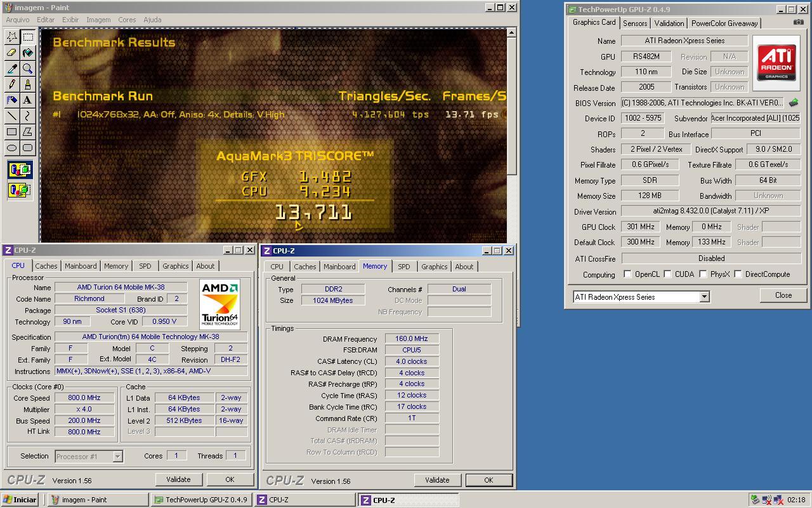This screenshot has height=508, width=812.
Task: Open Graphics tab in right CPU-Z window
Action: tap(435, 267)
